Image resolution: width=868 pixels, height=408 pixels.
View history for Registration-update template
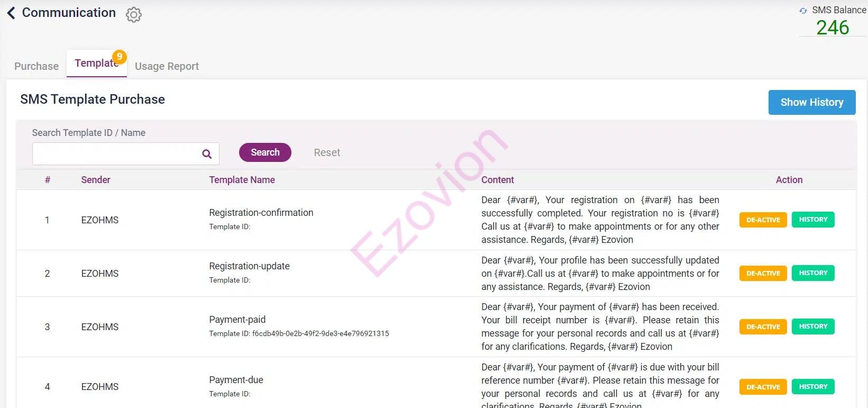[813, 273]
